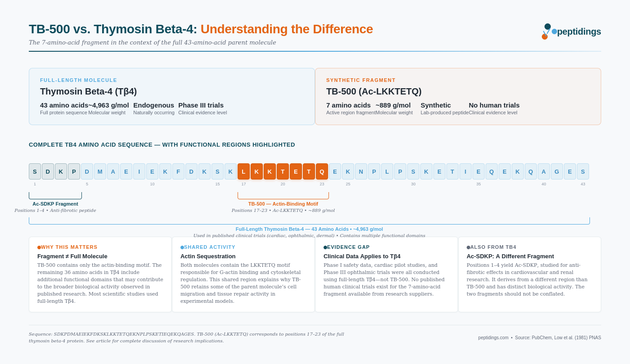Click the Understanding the Difference title text
Image resolution: width=630 pixels, height=364 pixels.
[x=287, y=29]
